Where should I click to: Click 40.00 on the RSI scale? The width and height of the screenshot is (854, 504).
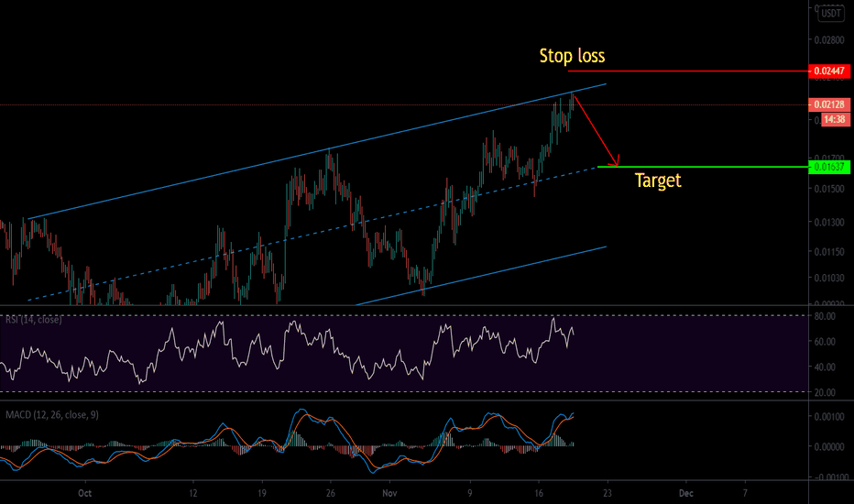point(825,367)
